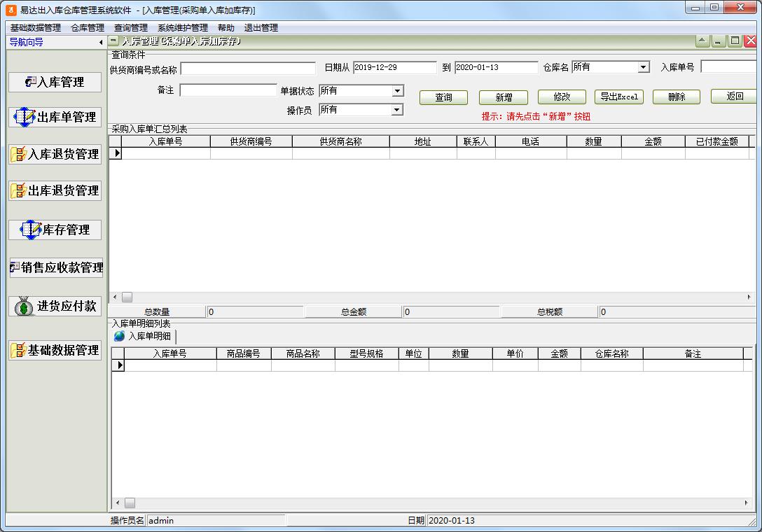Open 入库管理 in the navigation sidebar

click(55, 82)
